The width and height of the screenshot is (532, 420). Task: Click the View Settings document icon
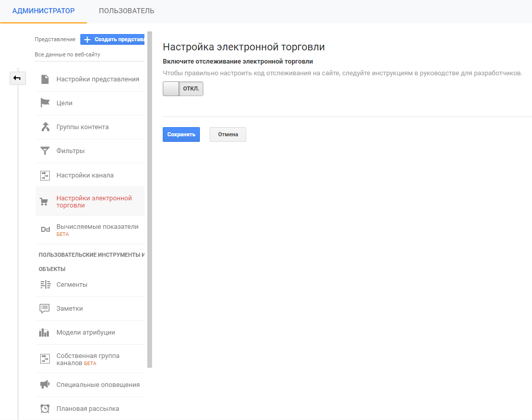coord(45,79)
